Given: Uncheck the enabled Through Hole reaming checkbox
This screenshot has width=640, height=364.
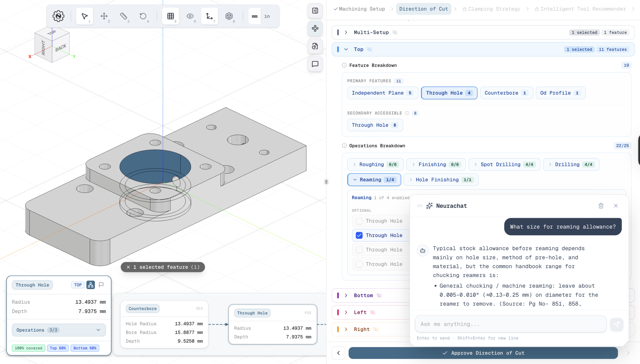Looking at the screenshot, I should (359, 235).
